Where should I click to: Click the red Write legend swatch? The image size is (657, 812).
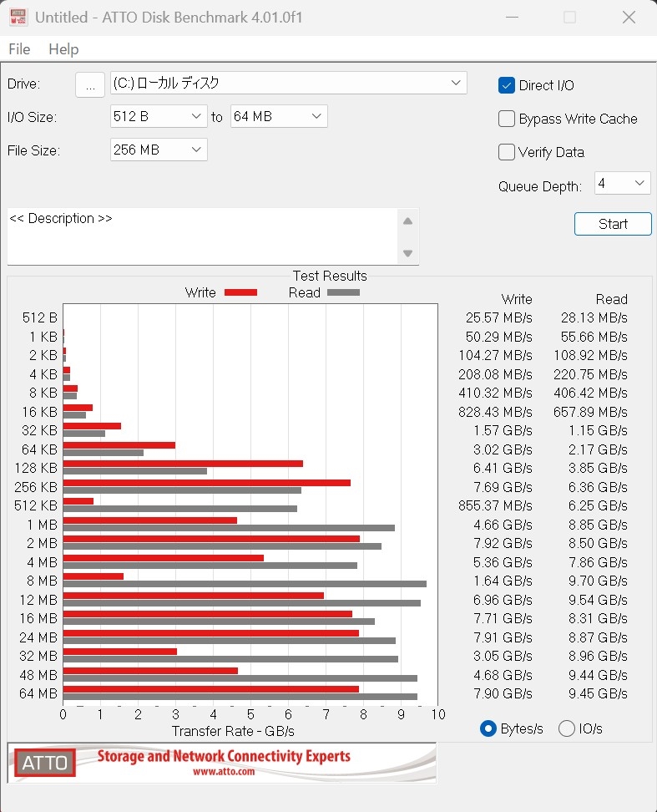pos(240,292)
